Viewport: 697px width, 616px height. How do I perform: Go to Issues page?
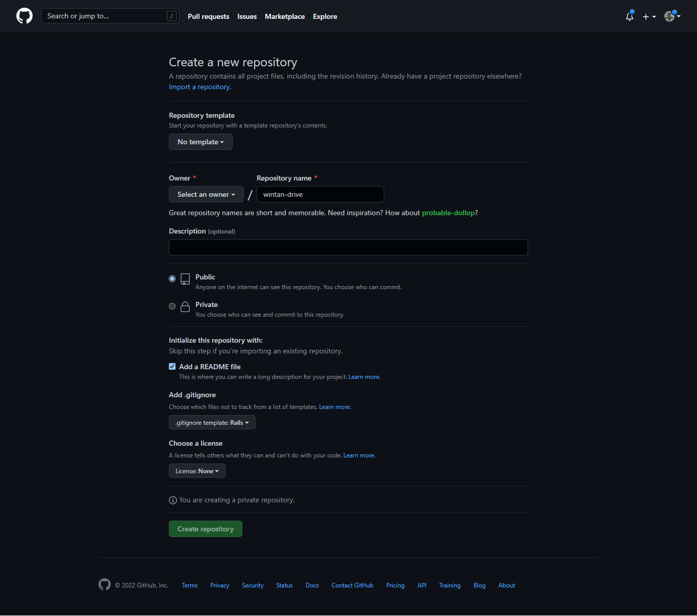pos(247,16)
